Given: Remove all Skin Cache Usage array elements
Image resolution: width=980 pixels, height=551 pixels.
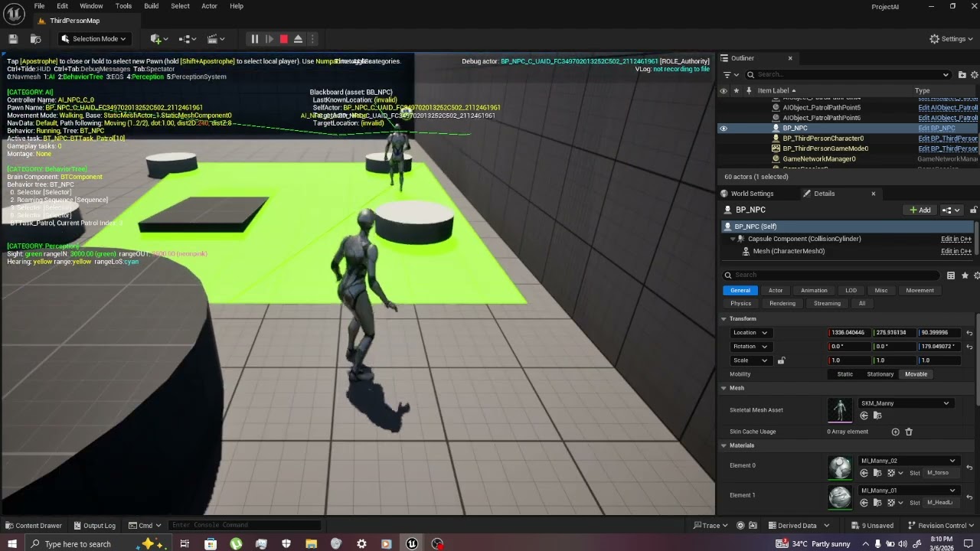Looking at the screenshot, I should (x=909, y=432).
